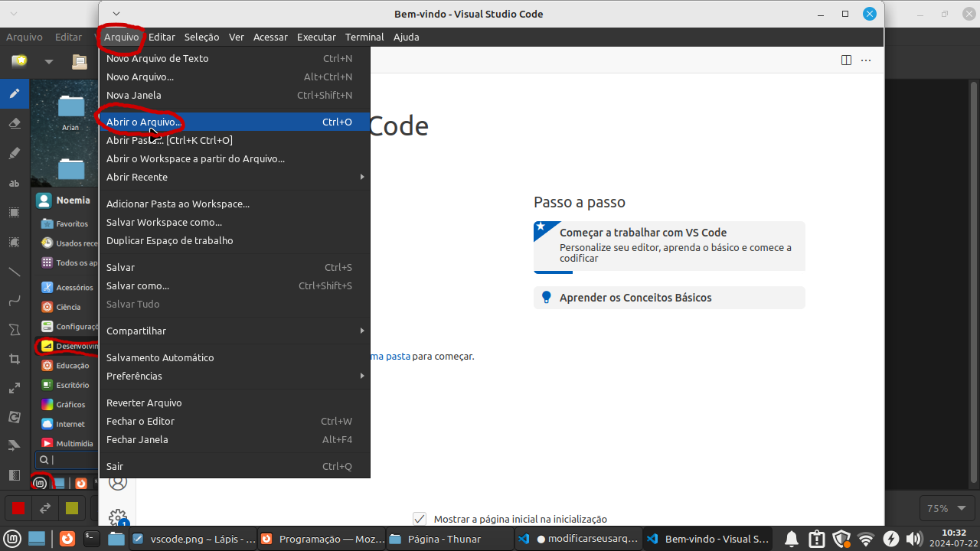Open the Arquivo menu of the Lápis window
This screenshot has width=980, height=551.
tap(24, 37)
